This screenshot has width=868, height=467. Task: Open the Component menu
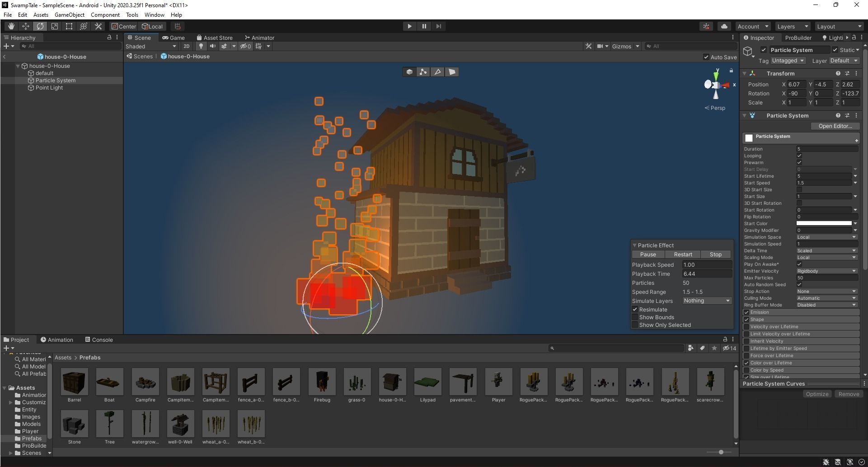pos(105,15)
